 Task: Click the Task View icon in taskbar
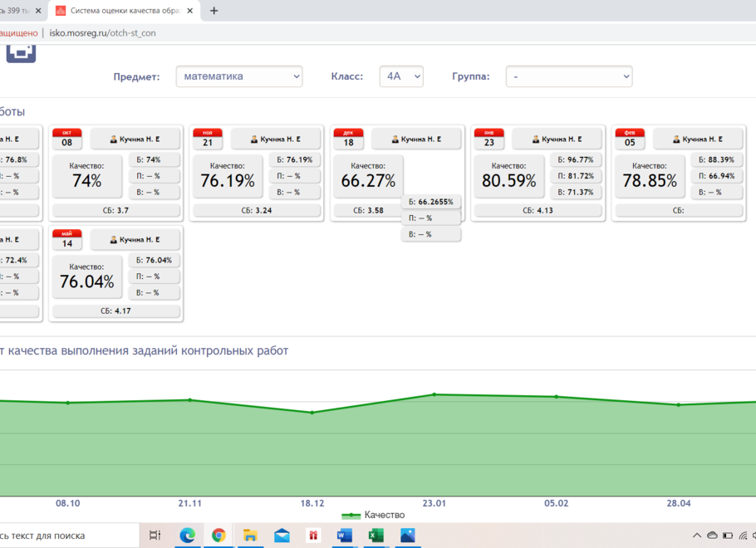point(155,536)
